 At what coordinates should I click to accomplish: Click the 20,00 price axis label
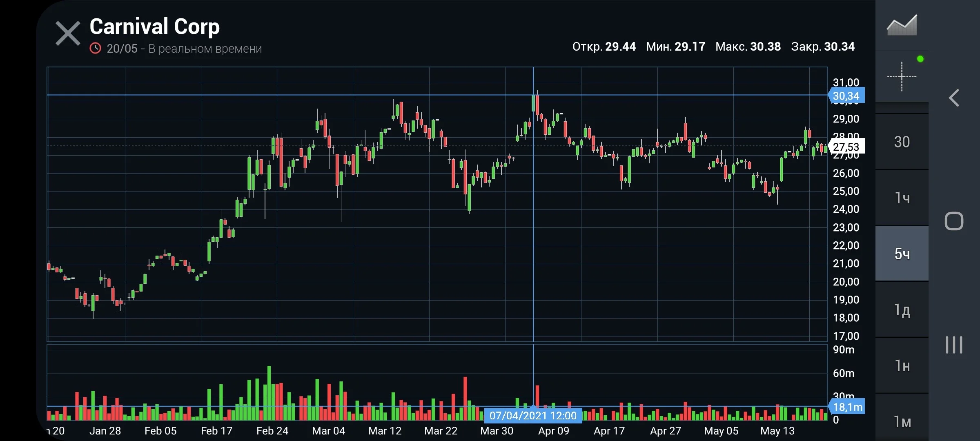846,282
